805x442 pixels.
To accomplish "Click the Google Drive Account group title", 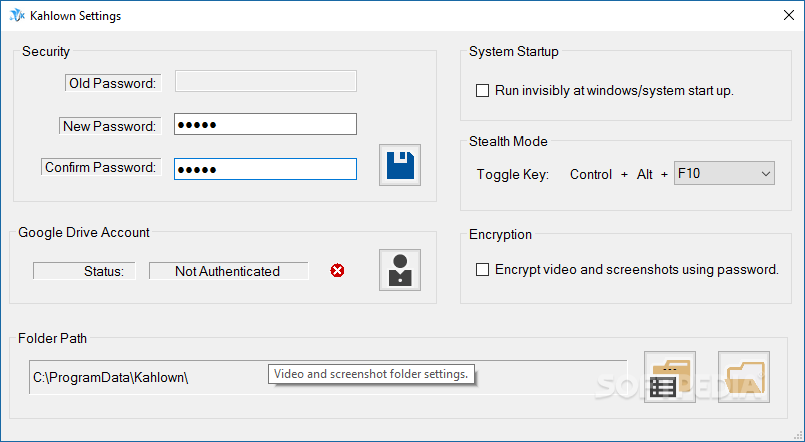I will pos(84,232).
